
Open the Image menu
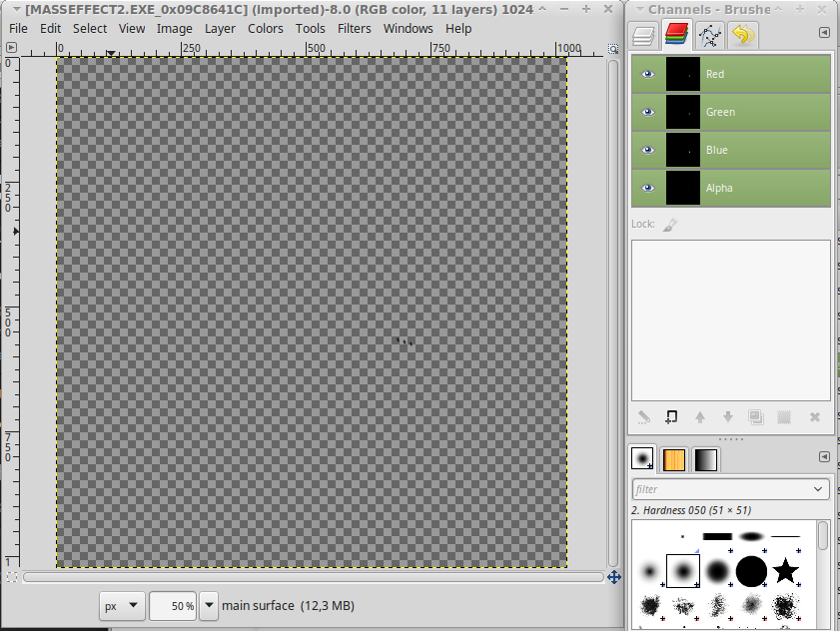[175, 28]
